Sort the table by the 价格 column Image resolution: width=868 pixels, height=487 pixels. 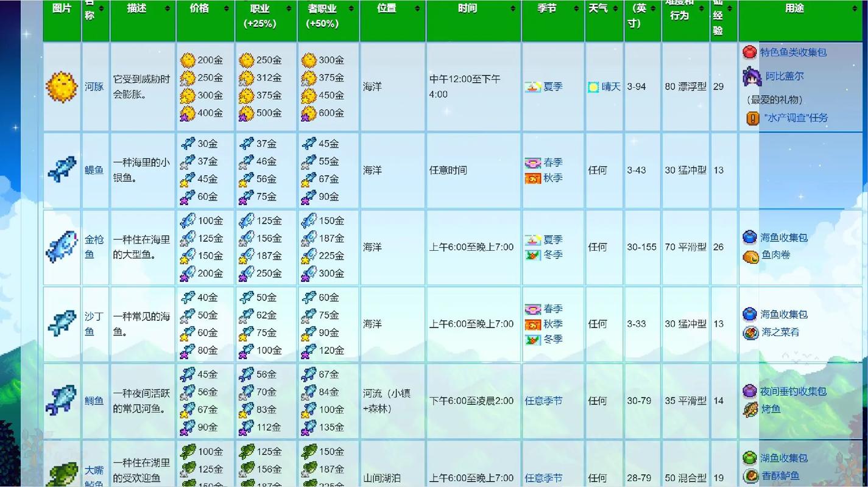(205, 21)
